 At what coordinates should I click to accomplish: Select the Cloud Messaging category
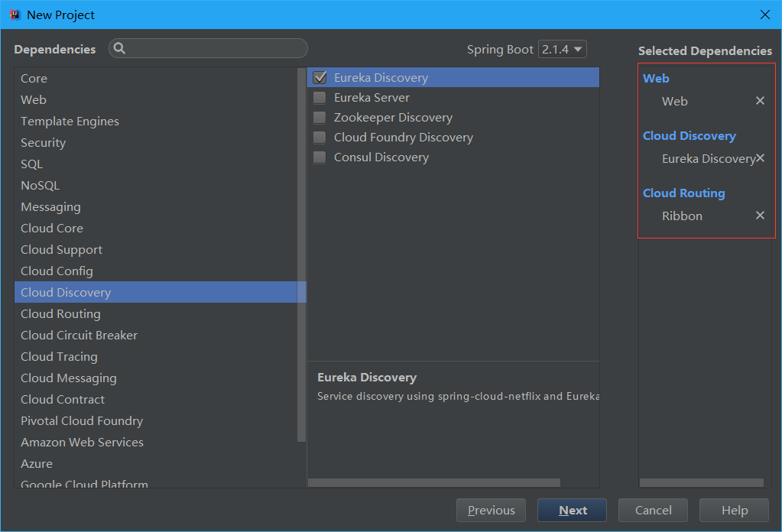click(x=156, y=378)
